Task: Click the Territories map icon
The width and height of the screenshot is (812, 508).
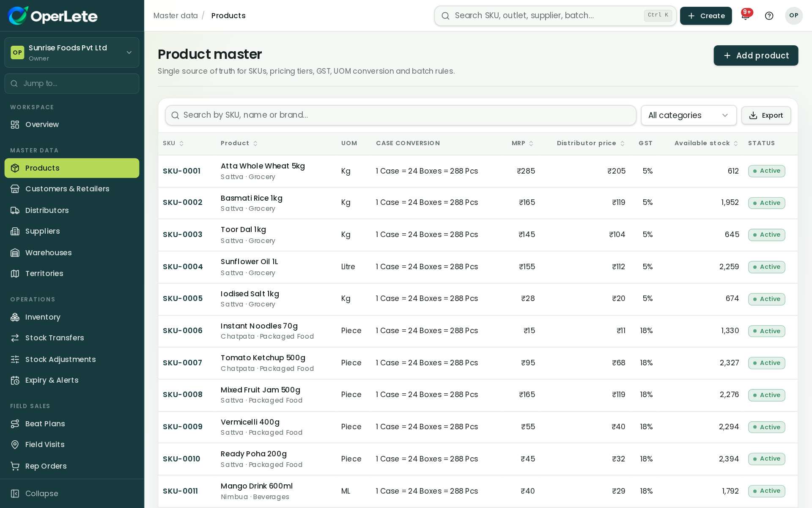Action: [x=15, y=273]
